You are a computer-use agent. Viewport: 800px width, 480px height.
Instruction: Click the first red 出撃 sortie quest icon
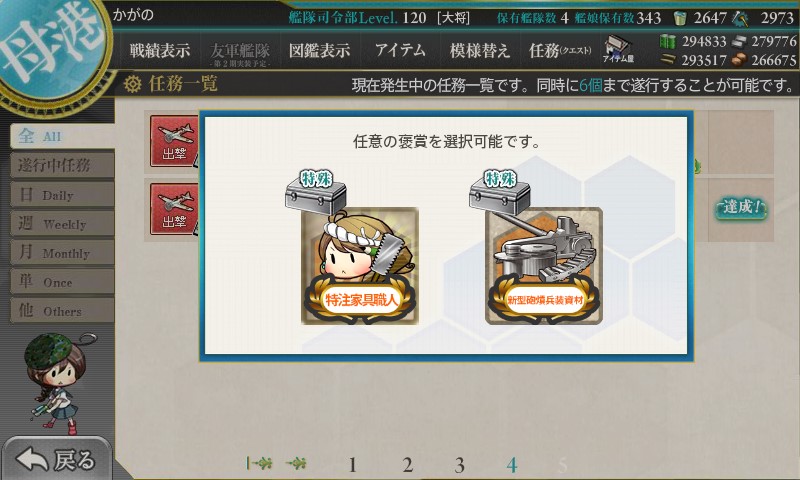174,141
